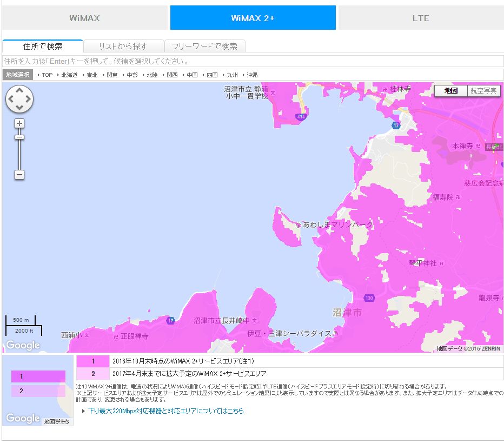
Task: Select the WiMAX 2+ coverage tab
Action: click(253, 18)
